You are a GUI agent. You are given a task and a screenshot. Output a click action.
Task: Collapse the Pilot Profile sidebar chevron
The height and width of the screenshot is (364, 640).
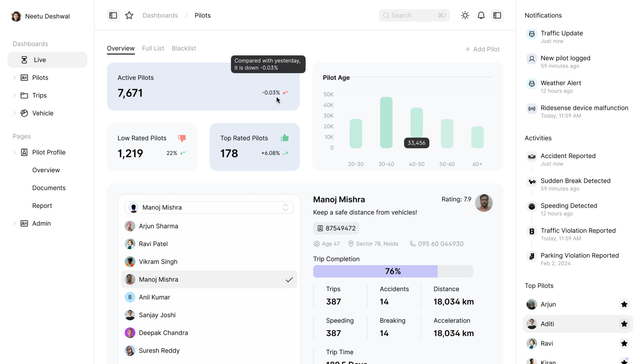coord(14,152)
